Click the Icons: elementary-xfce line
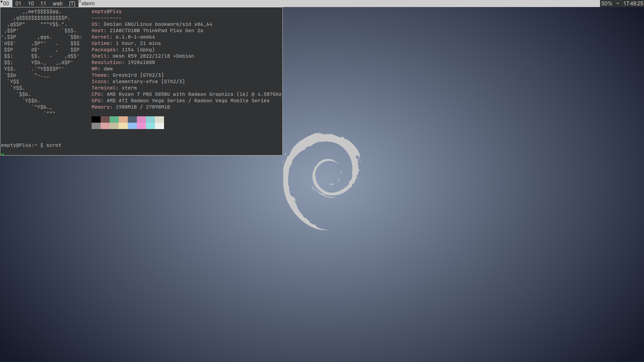Screen dimensions: 644x362 point(138,81)
